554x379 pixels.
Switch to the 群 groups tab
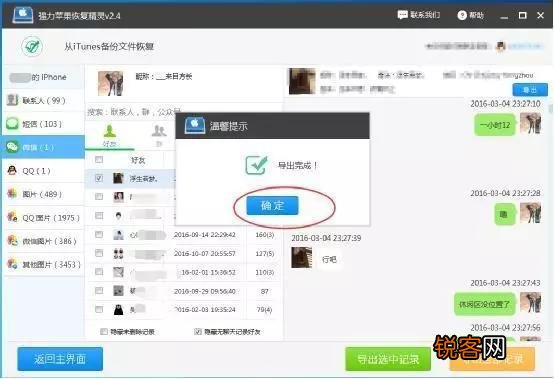click(x=159, y=136)
